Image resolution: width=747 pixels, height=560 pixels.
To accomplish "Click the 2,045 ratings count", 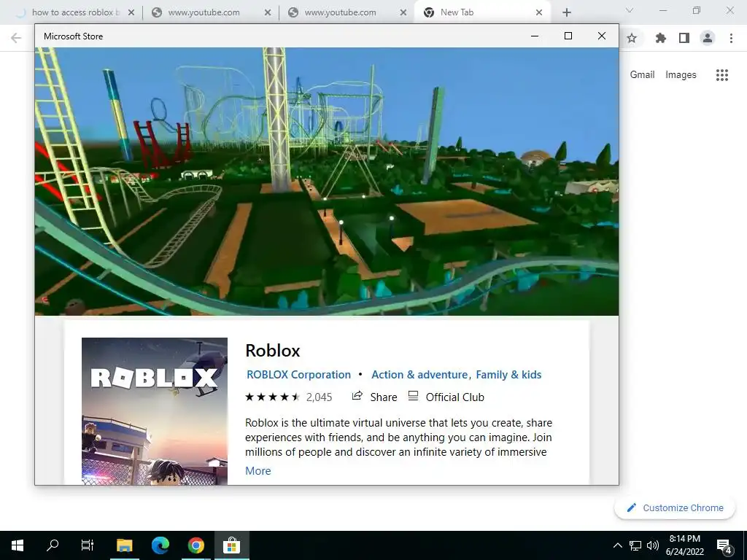I will click(320, 397).
